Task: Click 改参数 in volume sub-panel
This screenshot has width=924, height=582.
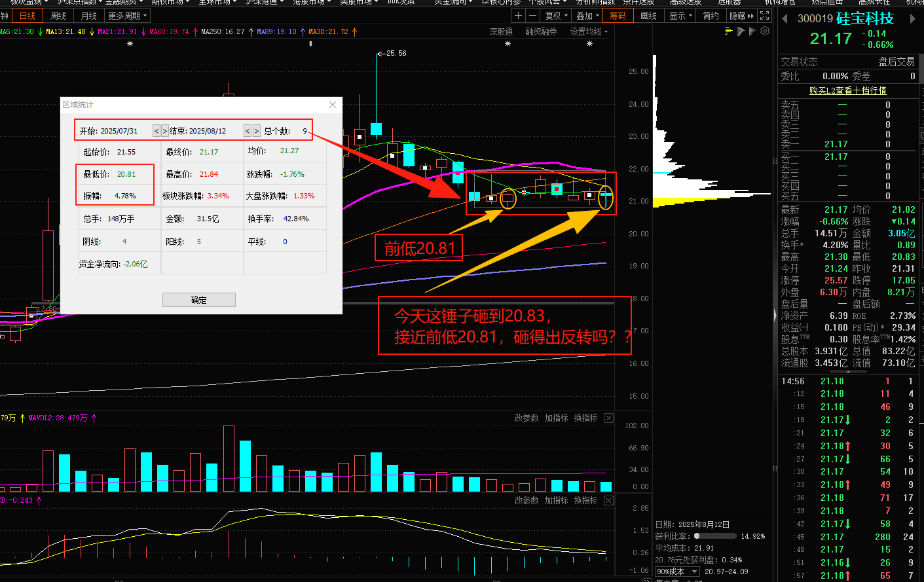Action: click(x=527, y=418)
